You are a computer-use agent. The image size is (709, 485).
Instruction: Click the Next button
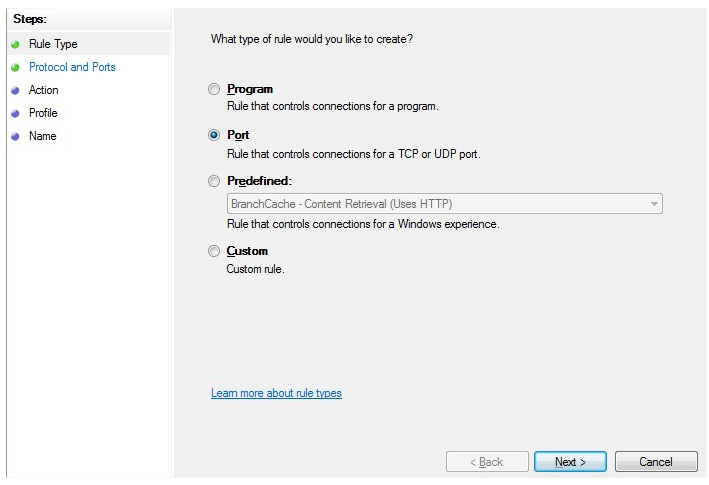pyautogui.click(x=570, y=461)
